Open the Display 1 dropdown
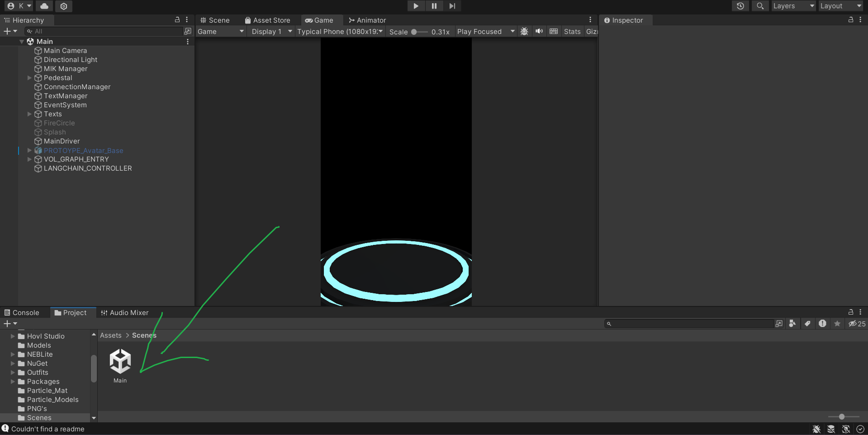Screen dimensions: 868x435 click(271, 32)
